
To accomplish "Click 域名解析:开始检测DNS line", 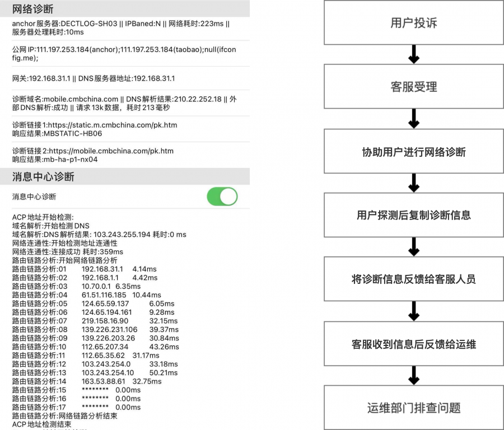I will point(51,226).
